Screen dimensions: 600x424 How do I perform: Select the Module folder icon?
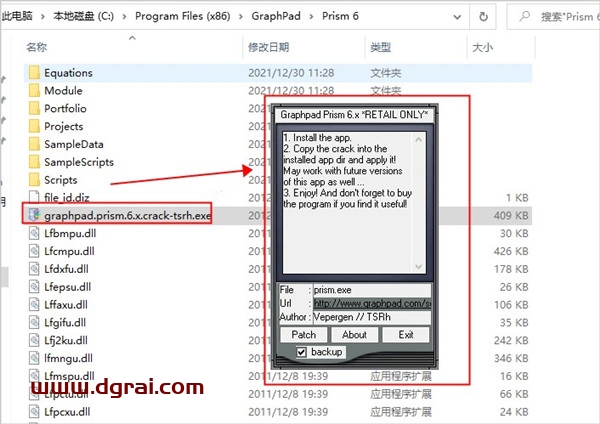[x=33, y=91]
